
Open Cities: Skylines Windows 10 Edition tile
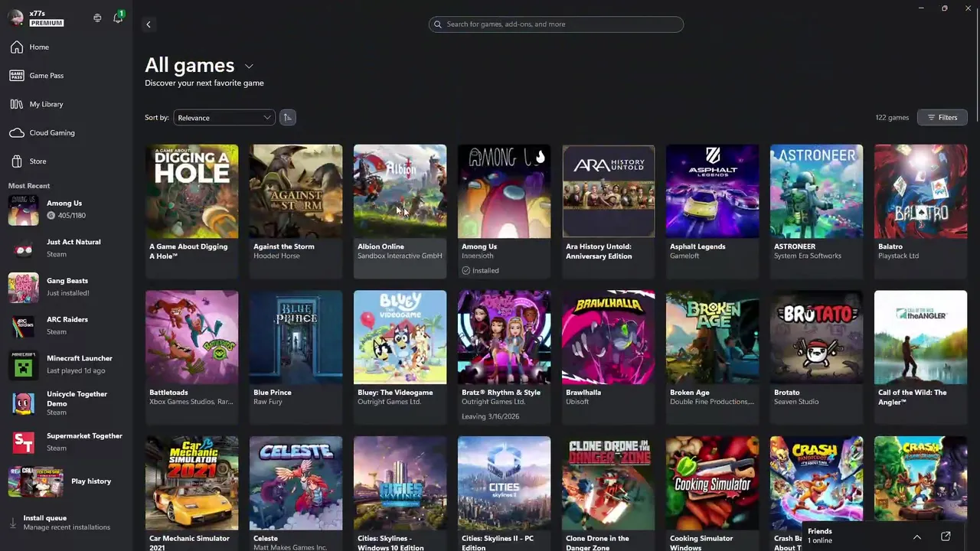point(400,494)
